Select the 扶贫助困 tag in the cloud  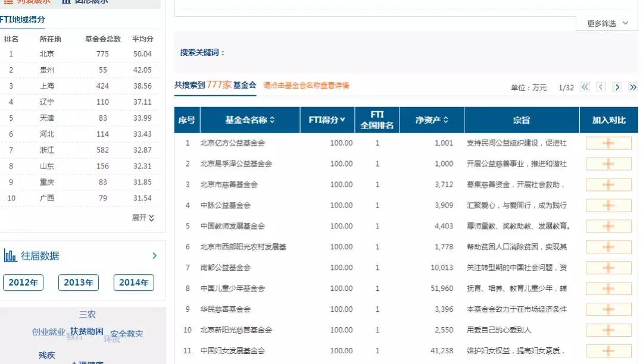(x=87, y=331)
